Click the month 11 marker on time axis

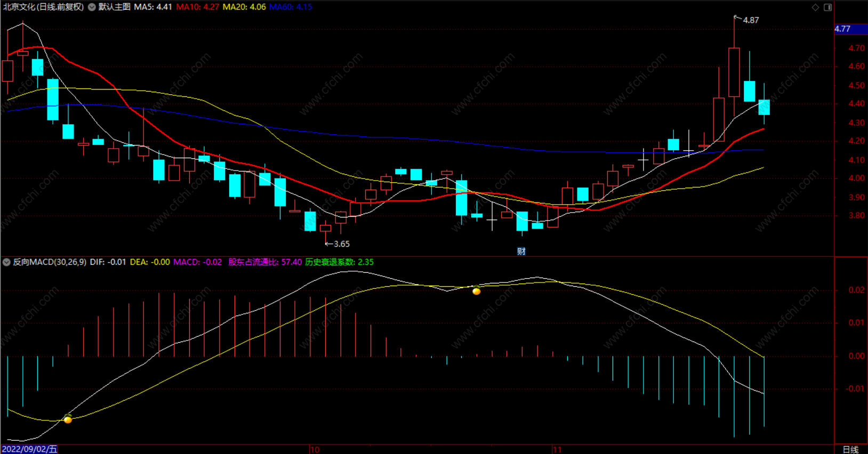coord(557,450)
